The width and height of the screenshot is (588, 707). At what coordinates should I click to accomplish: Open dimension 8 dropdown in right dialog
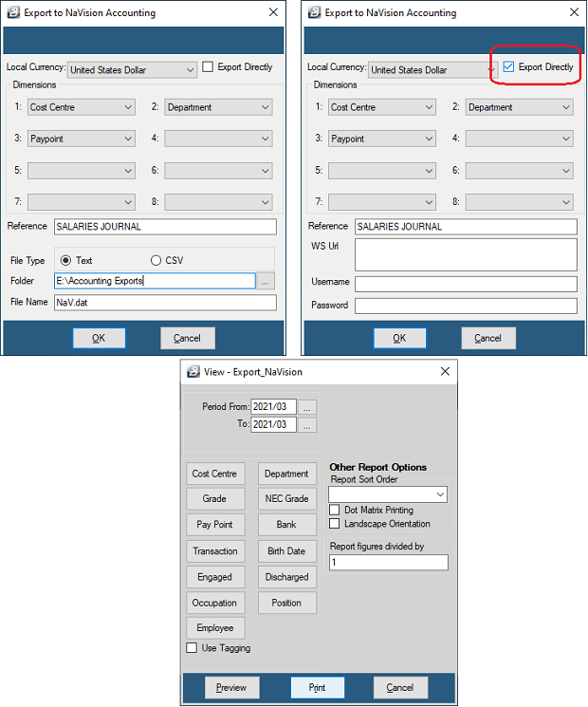pos(519,202)
